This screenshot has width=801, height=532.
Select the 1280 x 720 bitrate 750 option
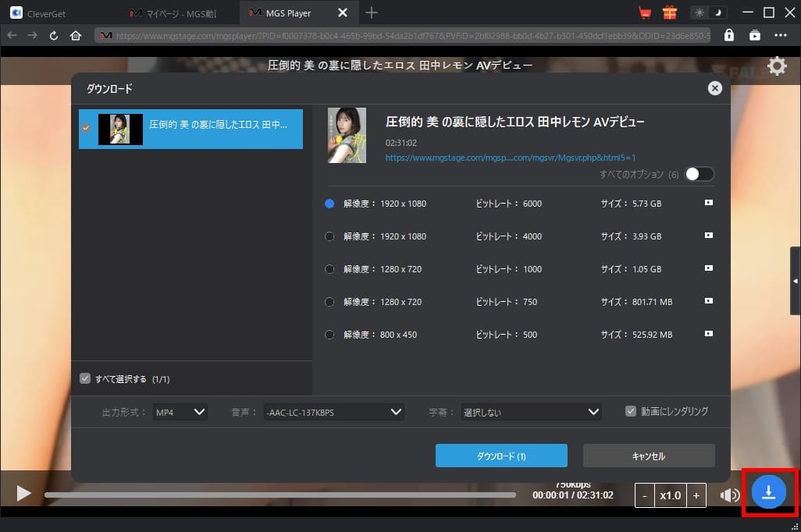tap(329, 302)
